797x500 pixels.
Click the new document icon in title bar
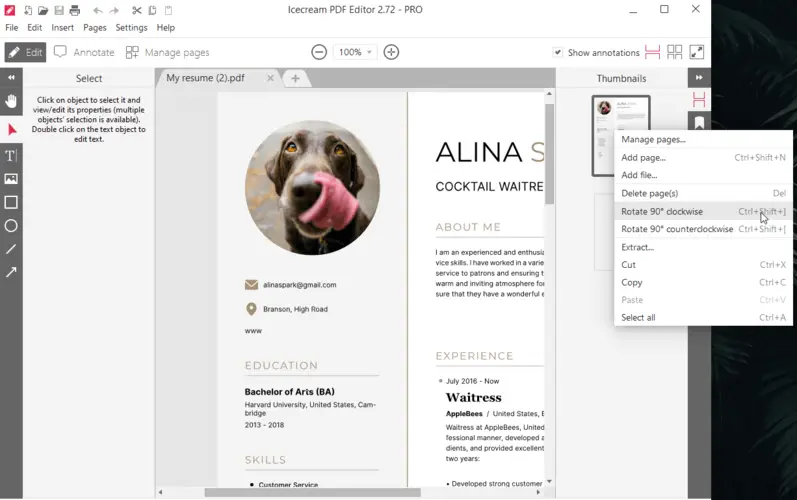27,10
